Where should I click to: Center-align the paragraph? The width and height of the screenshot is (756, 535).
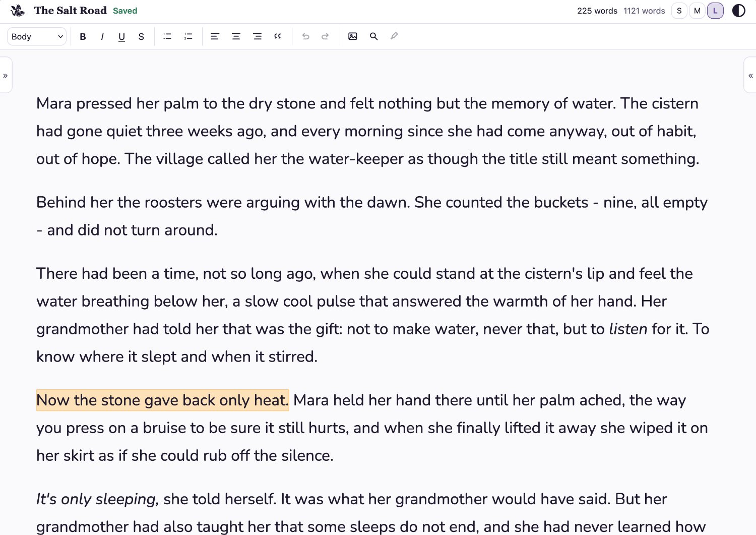coord(236,36)
